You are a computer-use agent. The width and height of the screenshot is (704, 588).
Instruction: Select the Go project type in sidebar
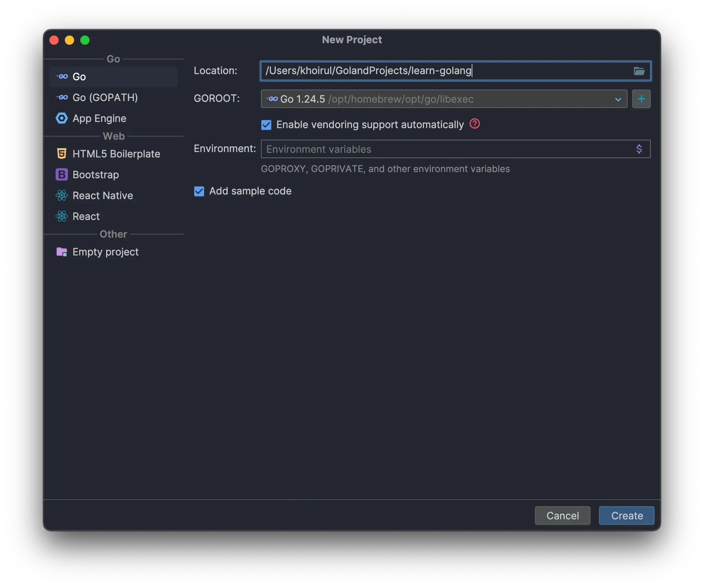[x=79, y=76]
